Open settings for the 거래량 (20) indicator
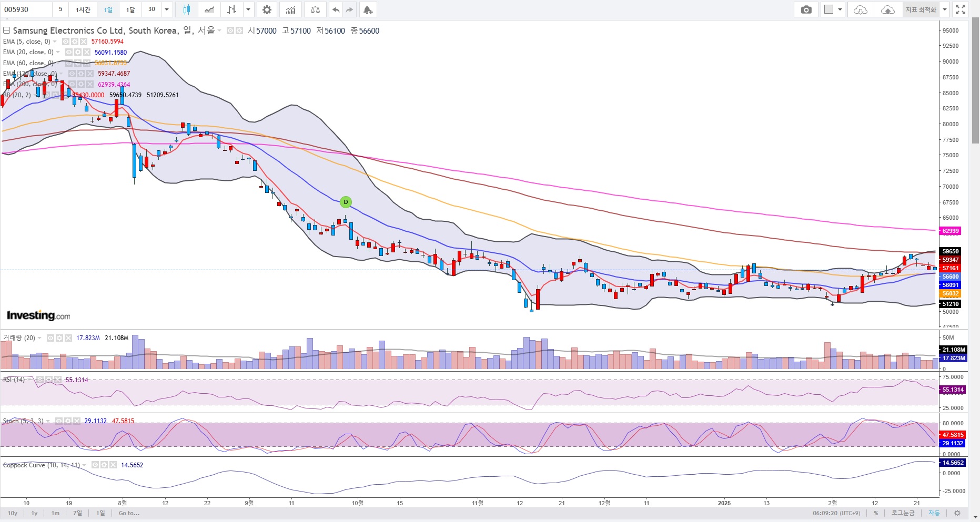This screenshot has height=522, width=980. click(x=59, y=338)
